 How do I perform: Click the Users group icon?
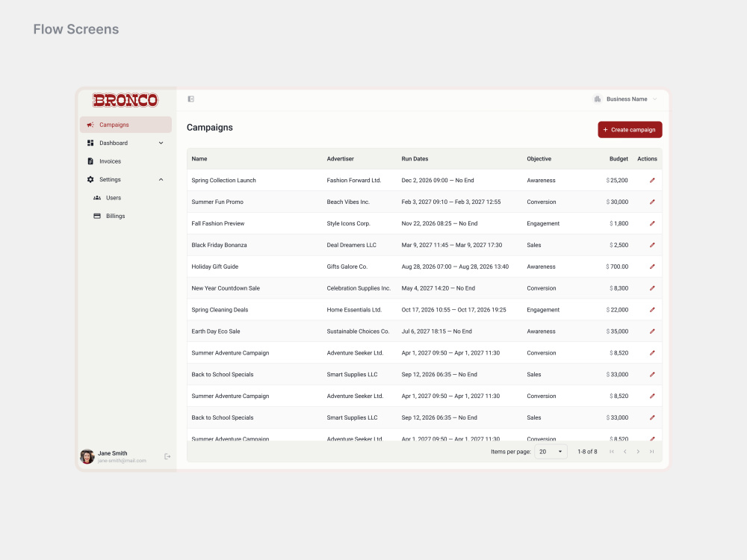pyautogui.click(x=97, y=198)
